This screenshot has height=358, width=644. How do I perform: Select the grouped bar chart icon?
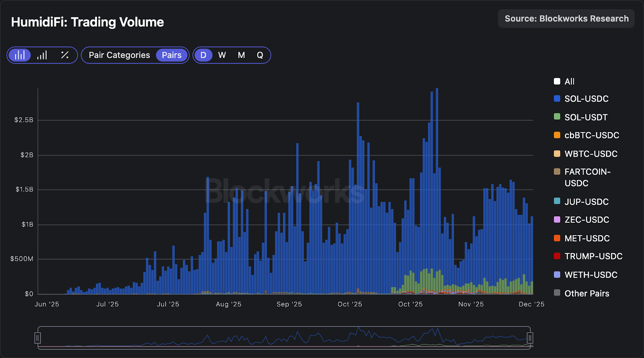pos(20,55)
